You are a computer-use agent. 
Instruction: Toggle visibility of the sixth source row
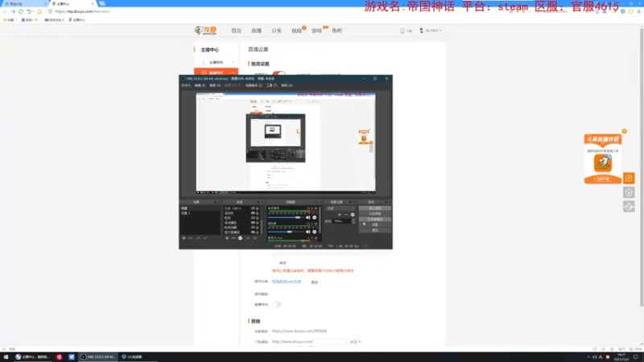coord(253,232)
